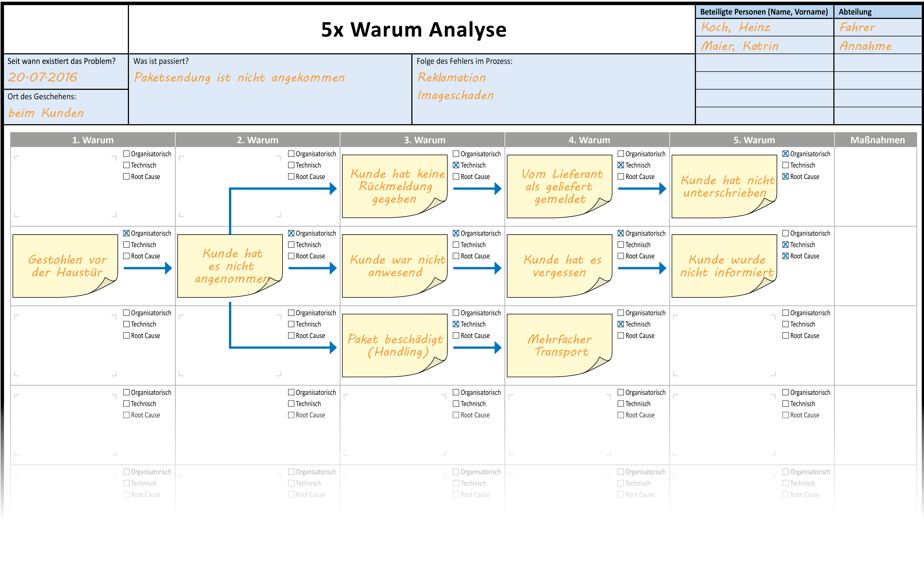Uncheck Organisatorisch beside 'Kunde war nicht anwesend'
Image resolution: width=924 pixels, height=570 pixels.
coord(456,233)
